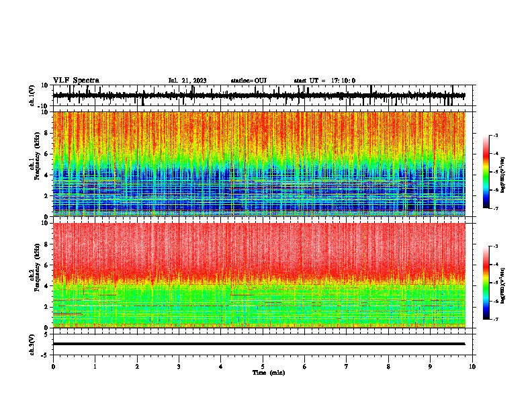Screen dimensions: 532x411
Task: Click the ch.1 spectrogram plot
Action: (x=259, y=164)
